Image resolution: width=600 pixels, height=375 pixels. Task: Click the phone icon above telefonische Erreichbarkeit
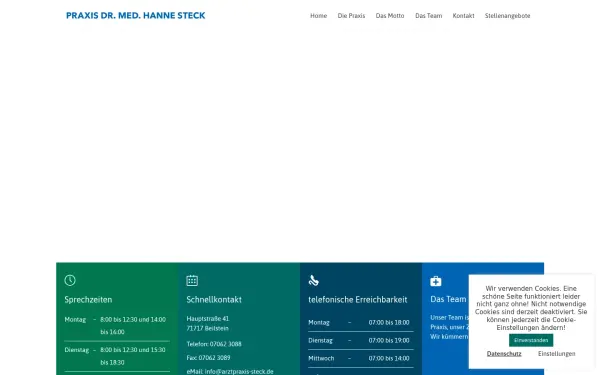pos(314,280)
